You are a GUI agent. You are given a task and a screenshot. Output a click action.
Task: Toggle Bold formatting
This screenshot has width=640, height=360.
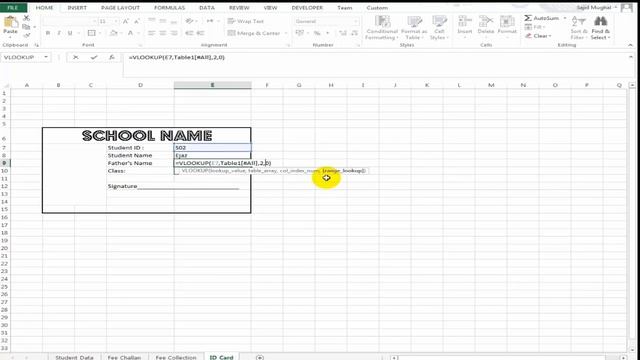(48, 33)
